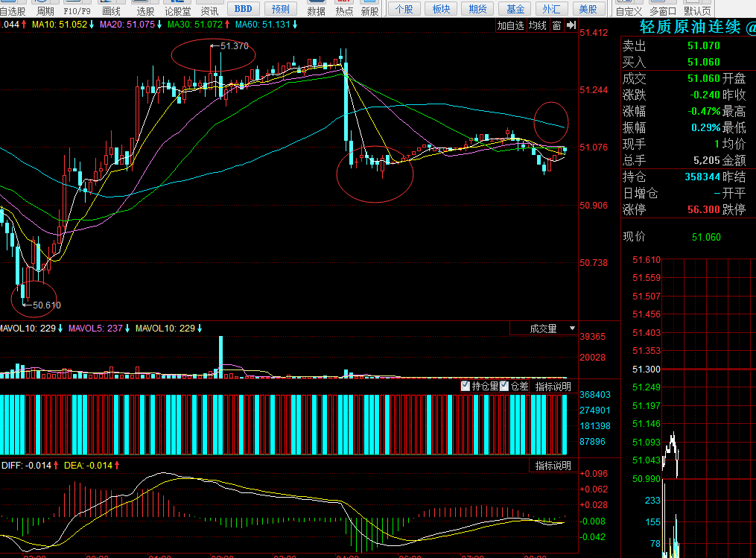Image resolution: width=756 pixels, height=558 pixels.
Task: Open the 自选股 watchlist toolbar item
Action: (13, 7)
